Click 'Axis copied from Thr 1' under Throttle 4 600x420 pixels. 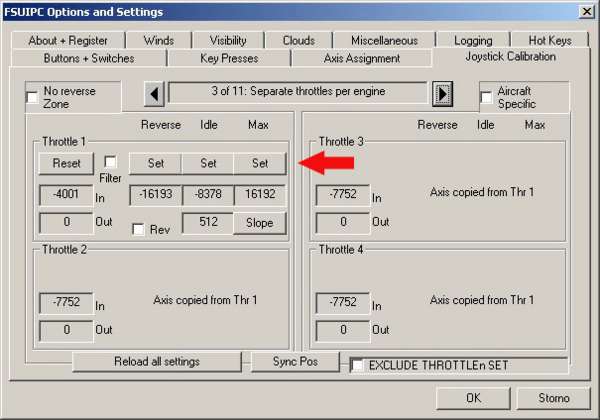[482, 300]
